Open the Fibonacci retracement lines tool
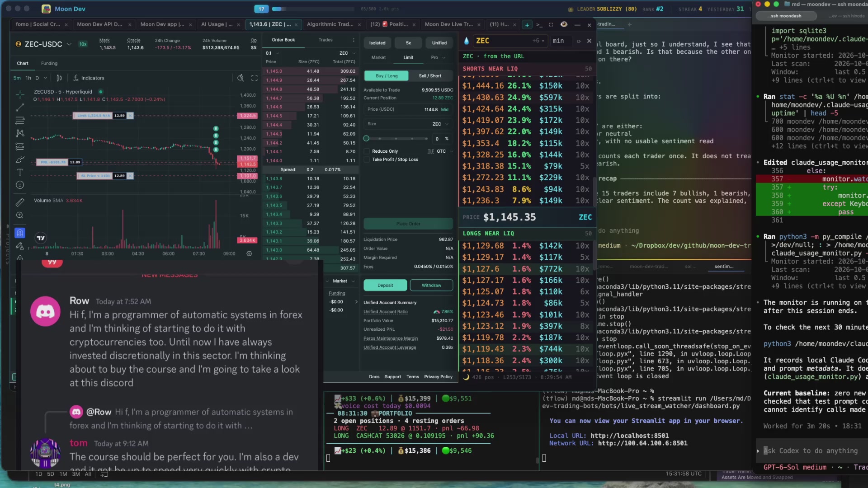 coord(20,121)
